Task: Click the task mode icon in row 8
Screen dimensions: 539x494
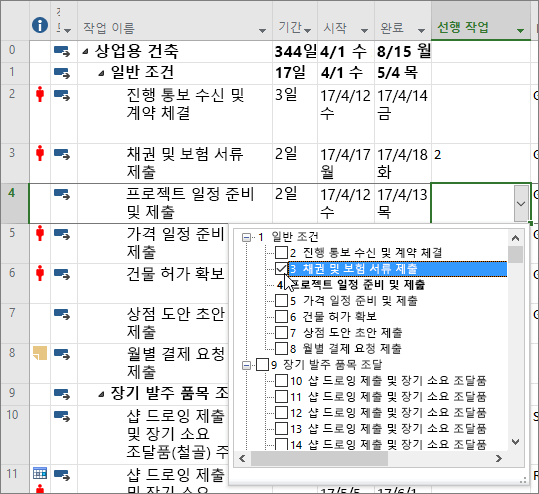Action: click(62, 354)
